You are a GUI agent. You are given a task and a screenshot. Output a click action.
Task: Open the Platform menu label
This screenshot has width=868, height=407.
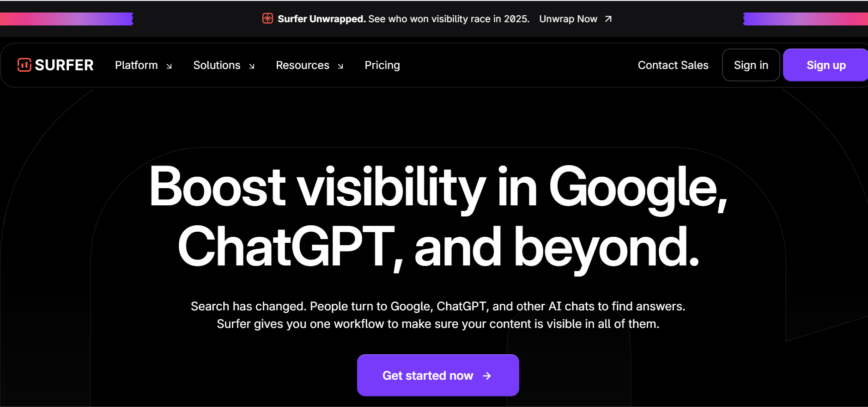click(x=136, y=65)
